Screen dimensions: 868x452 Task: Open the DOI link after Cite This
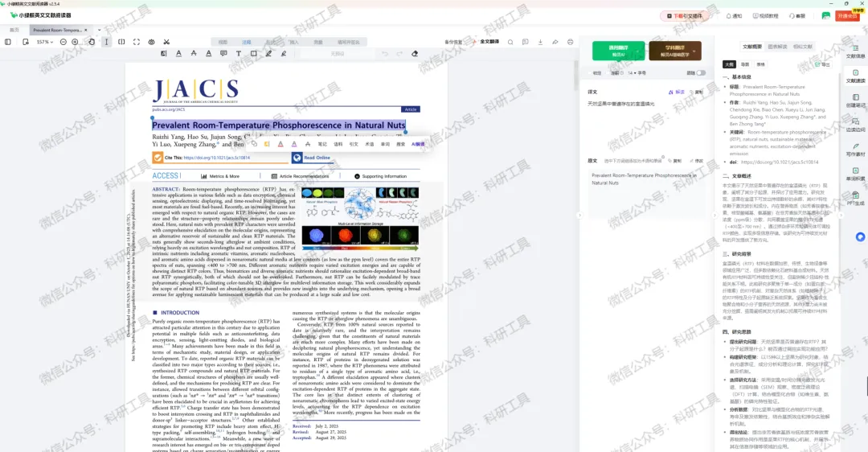point(216,158)
